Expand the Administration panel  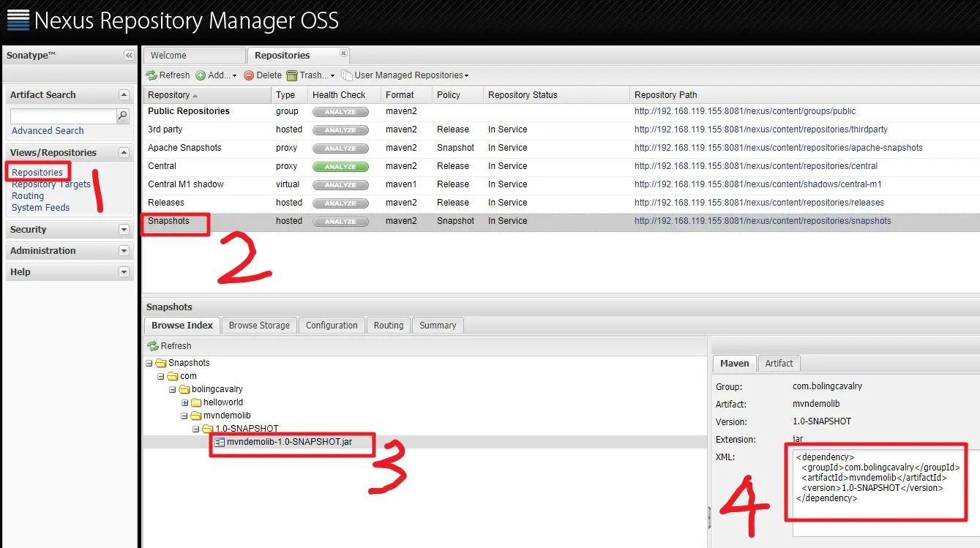[124, 251]
